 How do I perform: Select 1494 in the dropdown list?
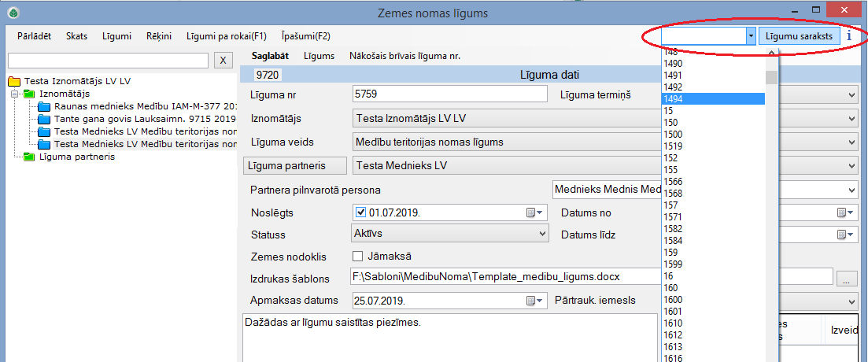(x=714, y=98)
